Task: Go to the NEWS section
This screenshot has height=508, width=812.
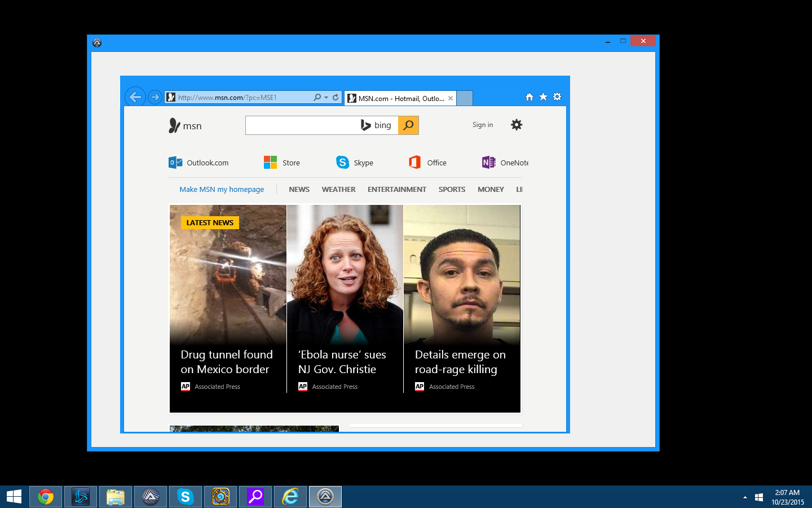Action: pyautogui.click(x=299, y=190)
